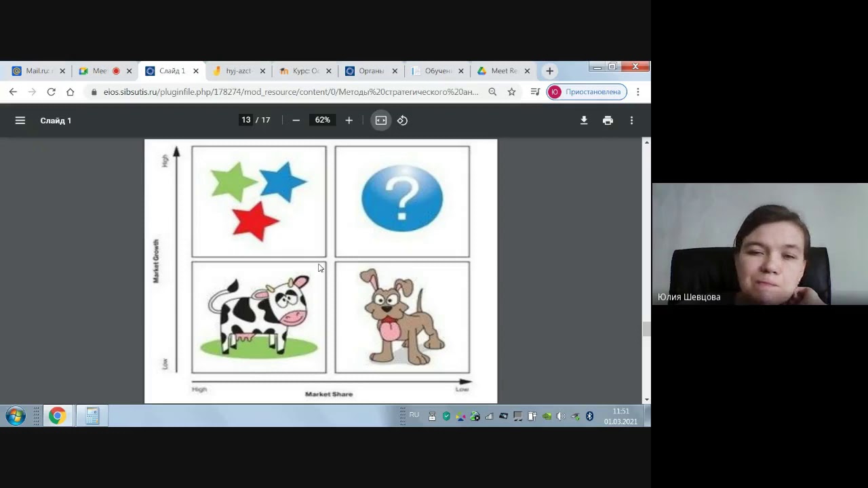Click the dog quadrant image

[402, 317]
